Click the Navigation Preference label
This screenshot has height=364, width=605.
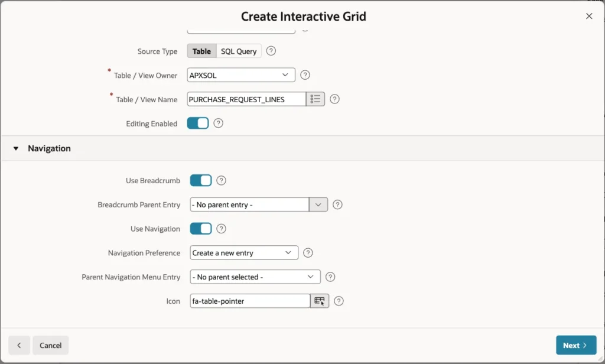pos(144,253)
